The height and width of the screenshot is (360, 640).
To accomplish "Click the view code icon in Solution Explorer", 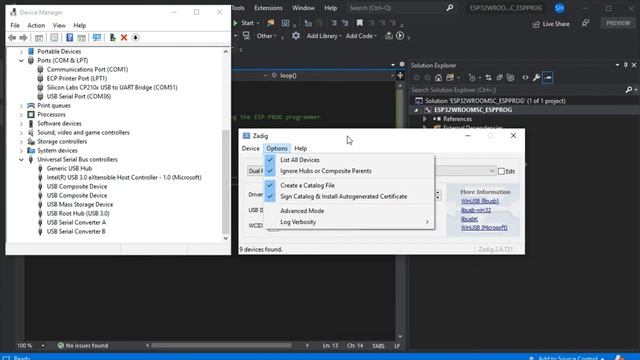I will click(525, 78).
